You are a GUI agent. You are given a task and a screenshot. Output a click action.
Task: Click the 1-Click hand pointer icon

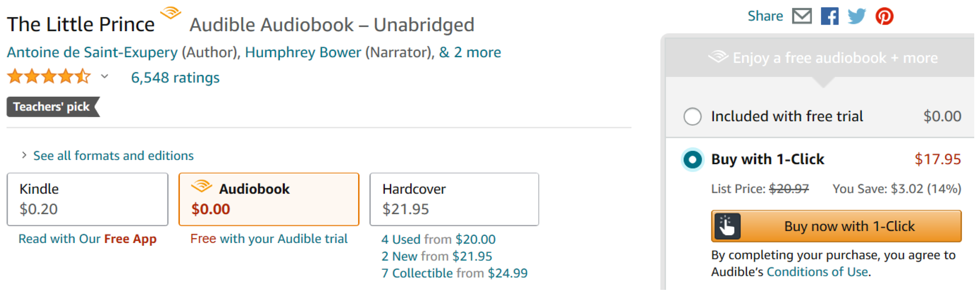[x=727, y=226]
